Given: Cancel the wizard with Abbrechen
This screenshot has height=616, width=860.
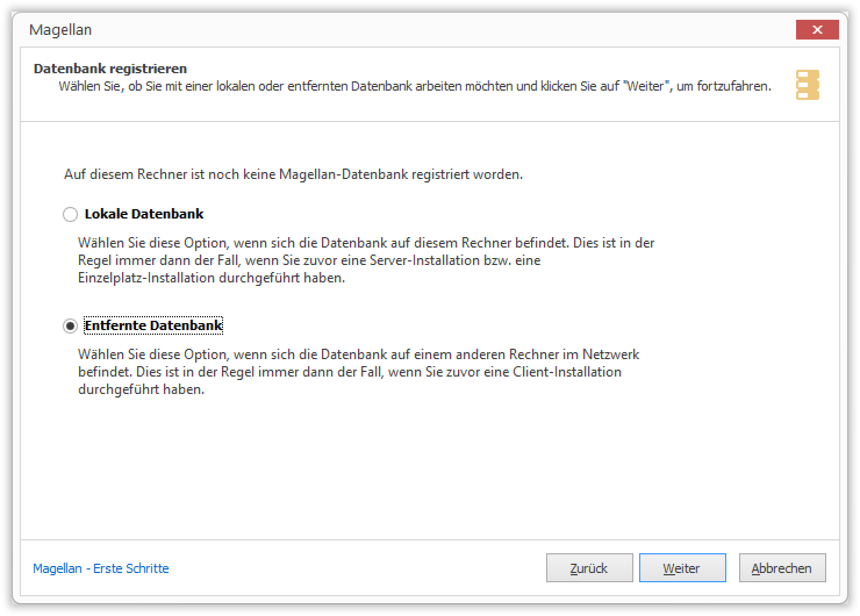Looking at the screenshot, I should [x=782, y=568].
